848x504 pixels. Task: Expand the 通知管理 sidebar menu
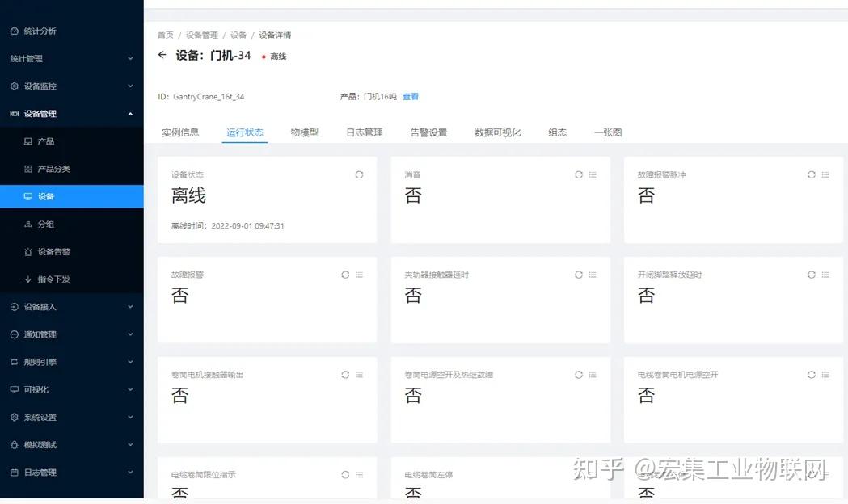pyautogui.click(x=72, y=334)
